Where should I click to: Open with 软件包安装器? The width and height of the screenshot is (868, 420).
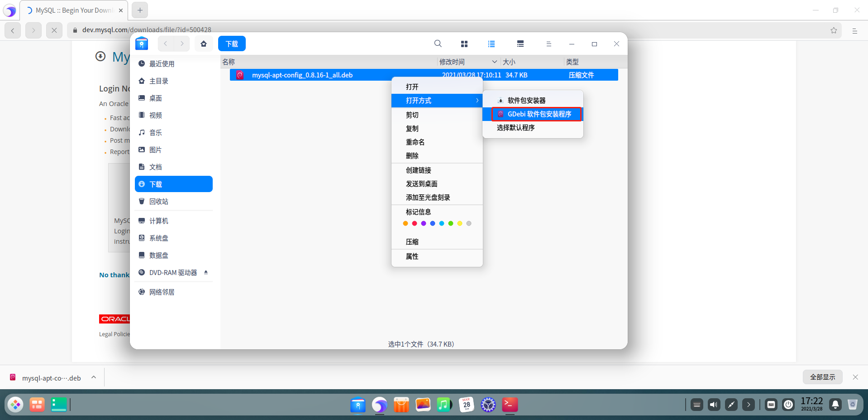tap(533, 101)
